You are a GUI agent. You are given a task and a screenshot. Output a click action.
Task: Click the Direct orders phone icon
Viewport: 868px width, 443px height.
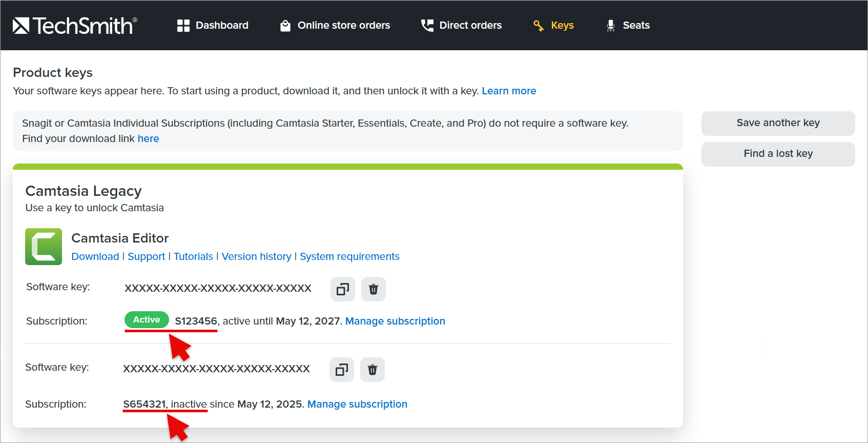pyautogui.click(x=427, y=26)
